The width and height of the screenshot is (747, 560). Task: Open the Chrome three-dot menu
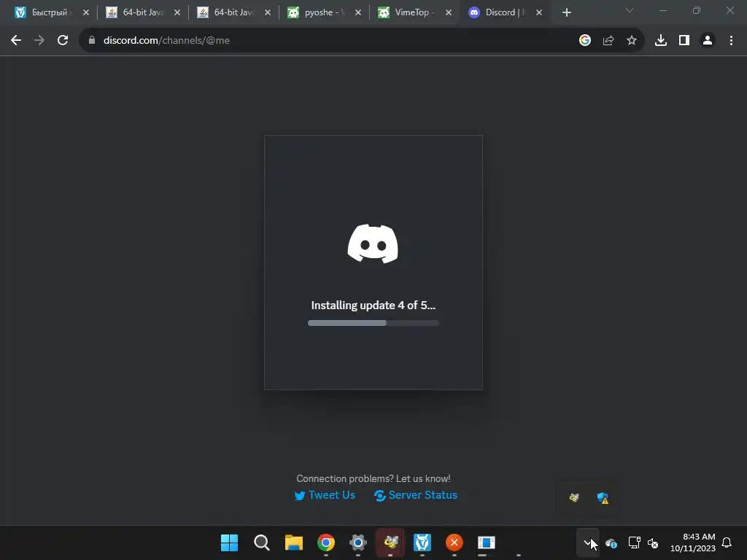731,41
